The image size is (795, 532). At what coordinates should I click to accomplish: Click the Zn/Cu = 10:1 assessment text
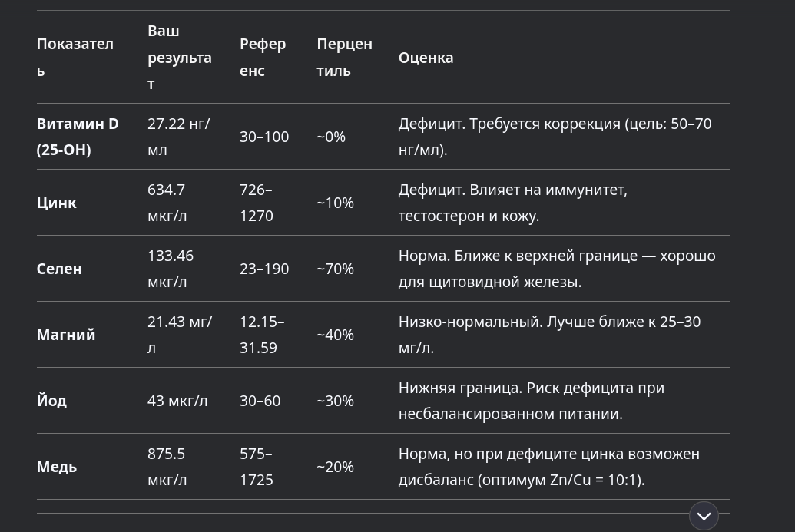pyautogui.click(x=595, y=480)
